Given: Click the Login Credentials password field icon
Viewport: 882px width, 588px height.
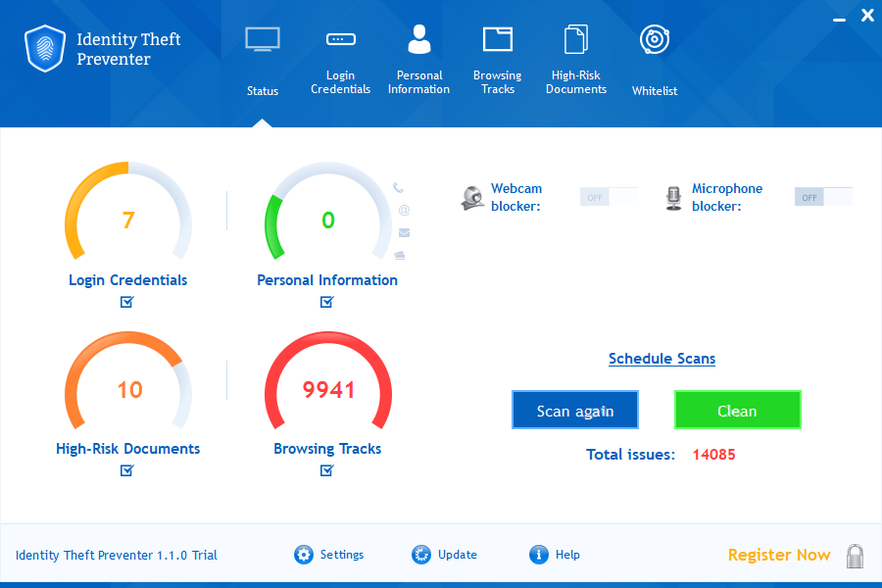Looking at the screenshot, I should 341,39.
